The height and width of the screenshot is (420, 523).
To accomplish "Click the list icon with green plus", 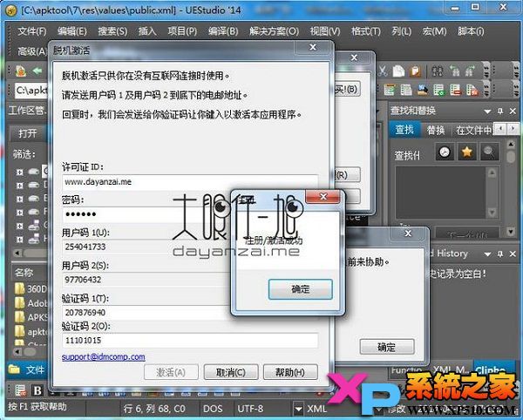I will tap(438, 90).
